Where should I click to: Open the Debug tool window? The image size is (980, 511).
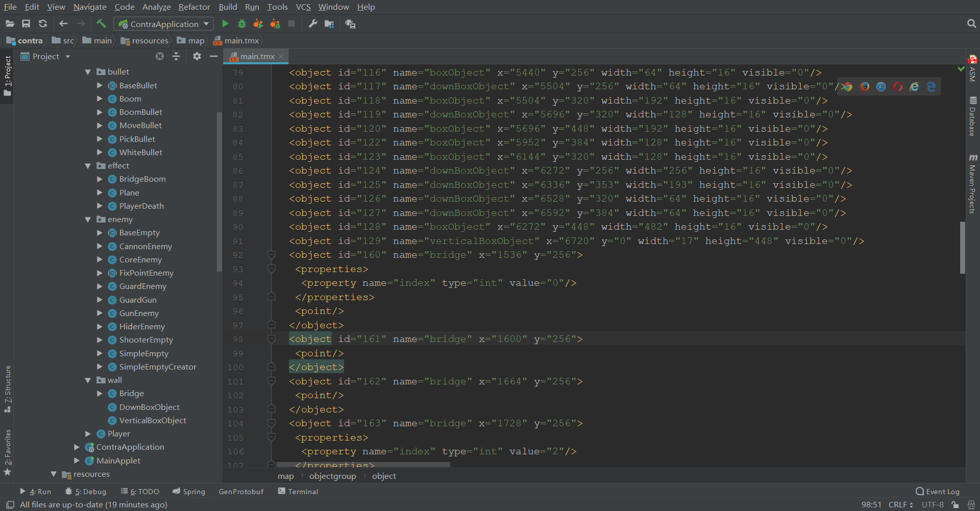[x=86, y=492]
